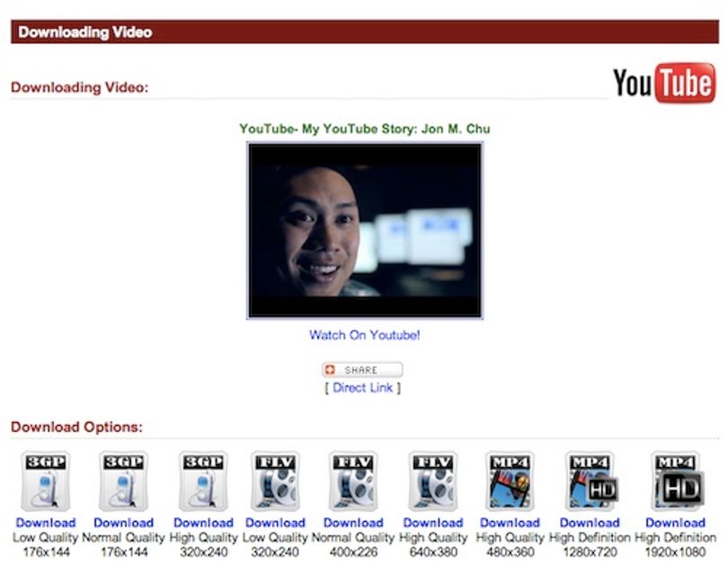The height and width of the screenshot is (573, 728).
Task: Open the Direct Link
Action: click(362, 387)
